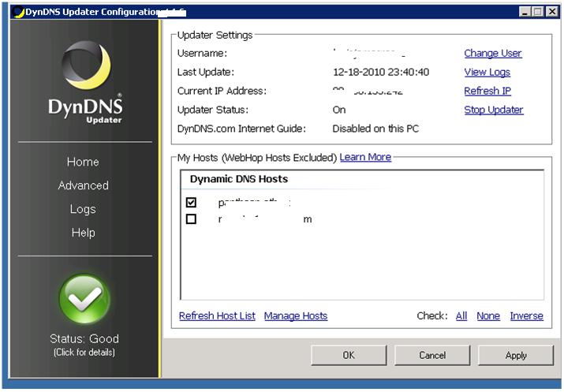Select the Dynamic DNS Hosts column header
The image size is (564, 392).
239,179
